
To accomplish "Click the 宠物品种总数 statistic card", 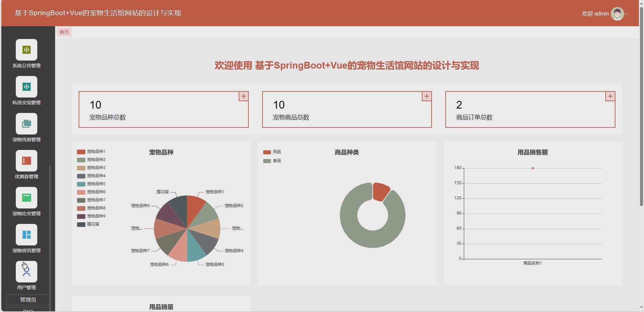I will [x=164, y=109].
